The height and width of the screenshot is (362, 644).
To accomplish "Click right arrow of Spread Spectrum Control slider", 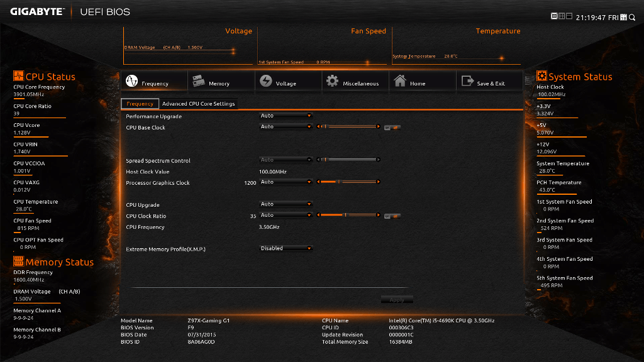I will (378, 159).
